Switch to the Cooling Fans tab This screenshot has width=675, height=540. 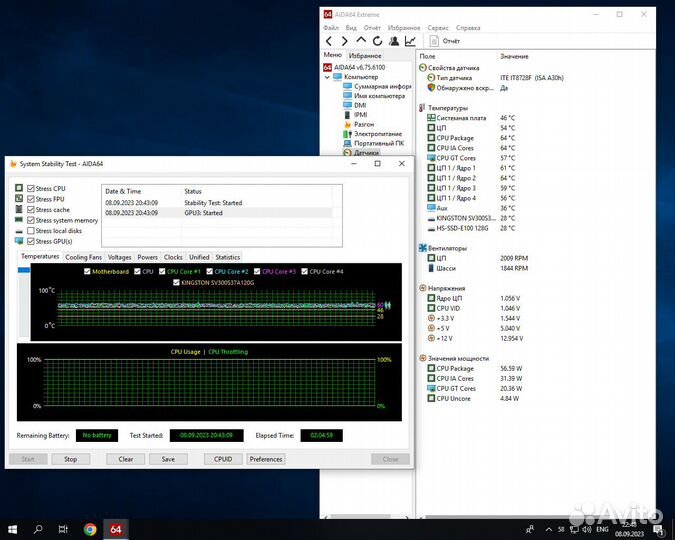click(x=84, y=257)
